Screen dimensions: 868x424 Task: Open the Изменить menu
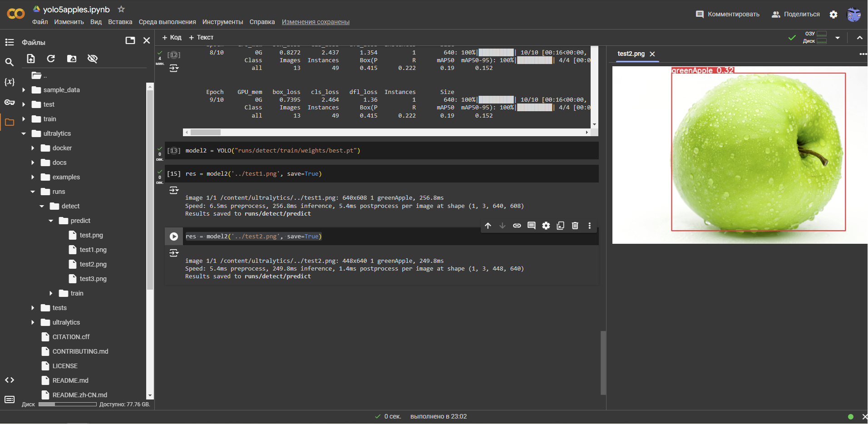tap(69, 22)
